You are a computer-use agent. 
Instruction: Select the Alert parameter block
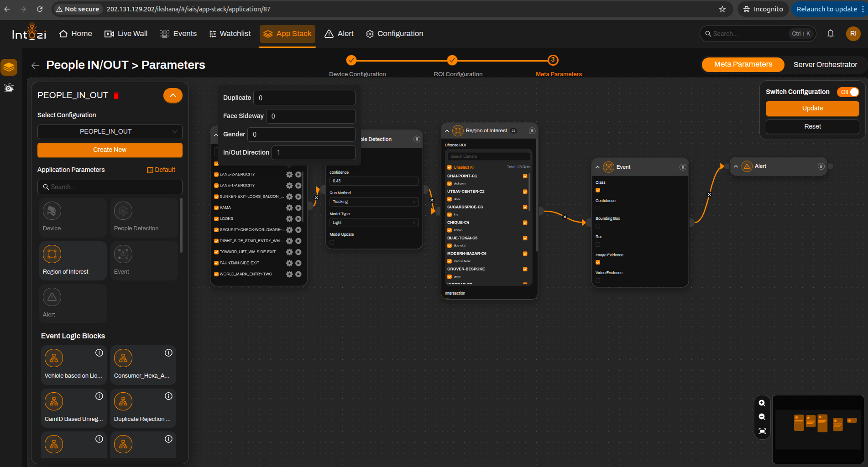(x=73, y=304)
